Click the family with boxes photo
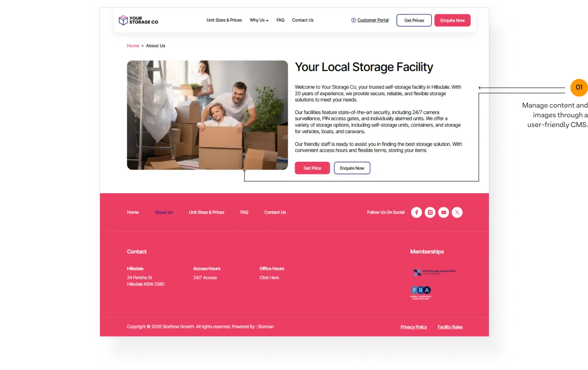Image resolution: width=588 pixels, height=370 pixels. [x=207, y=115]
